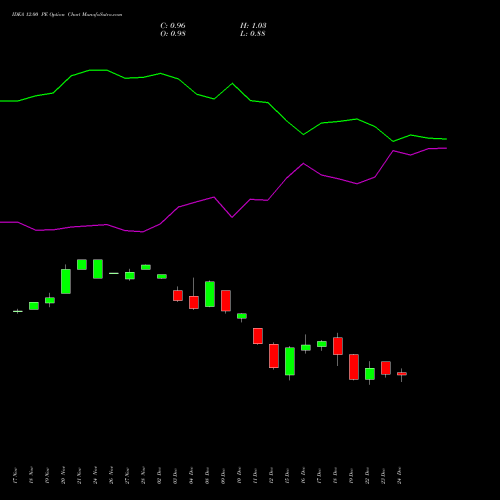Click the high value H: 1.03
Screen dimensions: 500x500
click(x=253, y=26)
